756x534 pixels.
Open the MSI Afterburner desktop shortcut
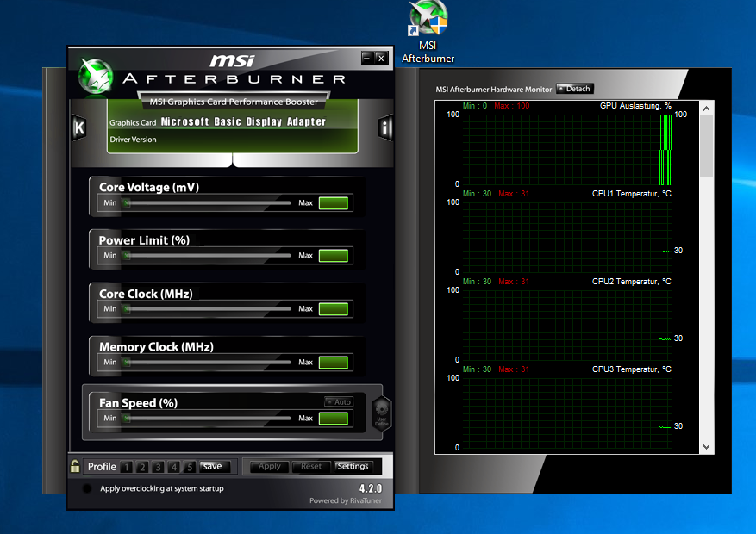(x=428, y=33)
